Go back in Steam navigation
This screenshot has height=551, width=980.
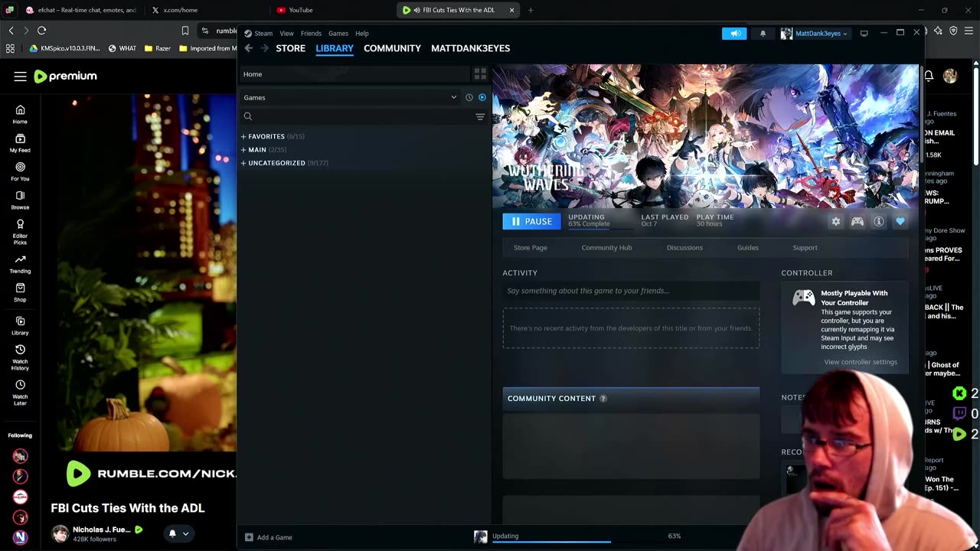point(249,48)
